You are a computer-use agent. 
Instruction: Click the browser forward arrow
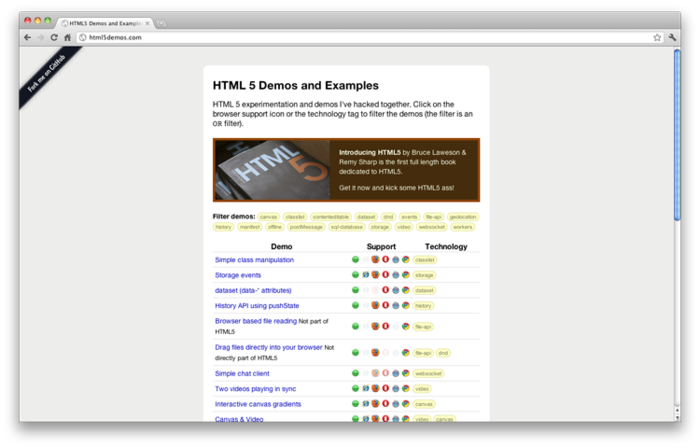[41, 37]
